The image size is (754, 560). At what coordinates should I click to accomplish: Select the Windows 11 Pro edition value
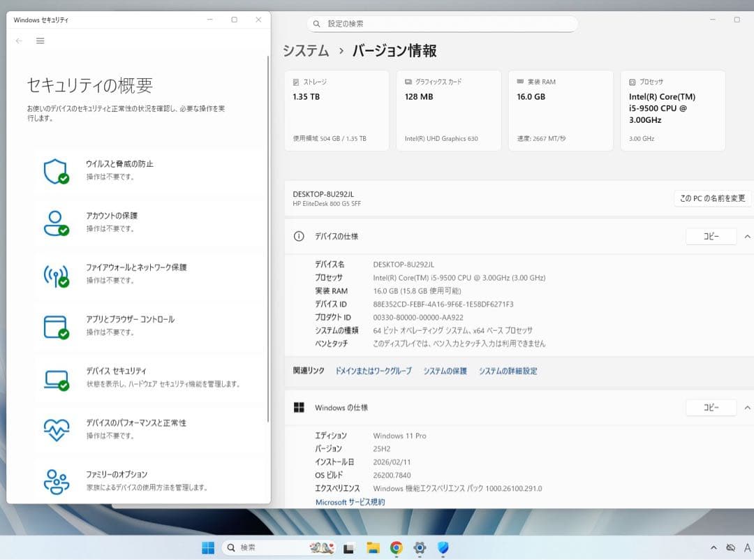tap(399, 436)
